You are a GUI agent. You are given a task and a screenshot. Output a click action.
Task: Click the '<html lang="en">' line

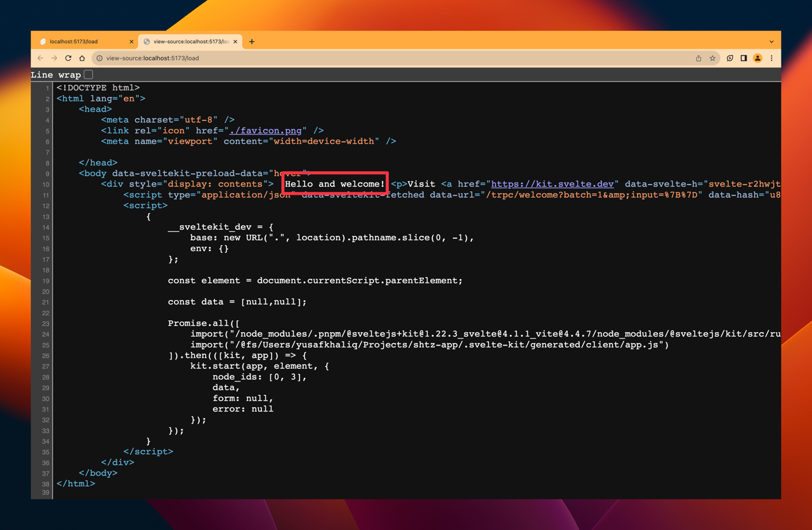click(x=101, y=98)
